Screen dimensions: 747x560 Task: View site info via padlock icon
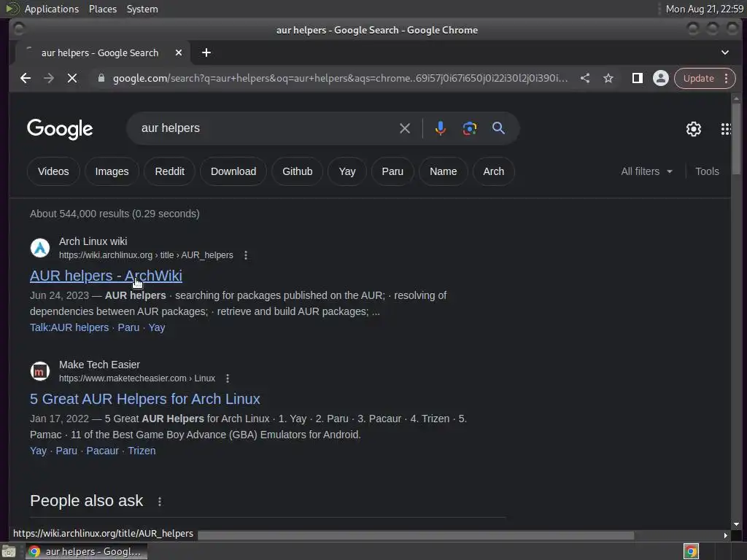101,78
